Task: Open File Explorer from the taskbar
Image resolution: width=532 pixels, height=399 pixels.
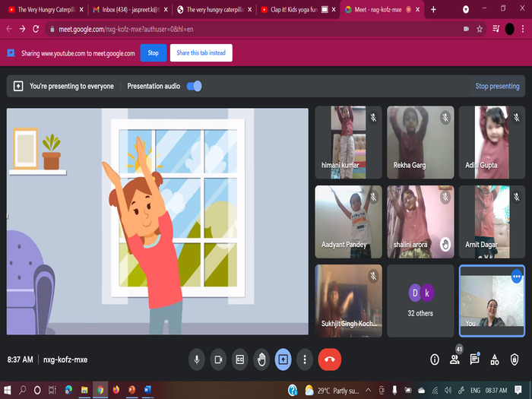Action: pos(84,390)
